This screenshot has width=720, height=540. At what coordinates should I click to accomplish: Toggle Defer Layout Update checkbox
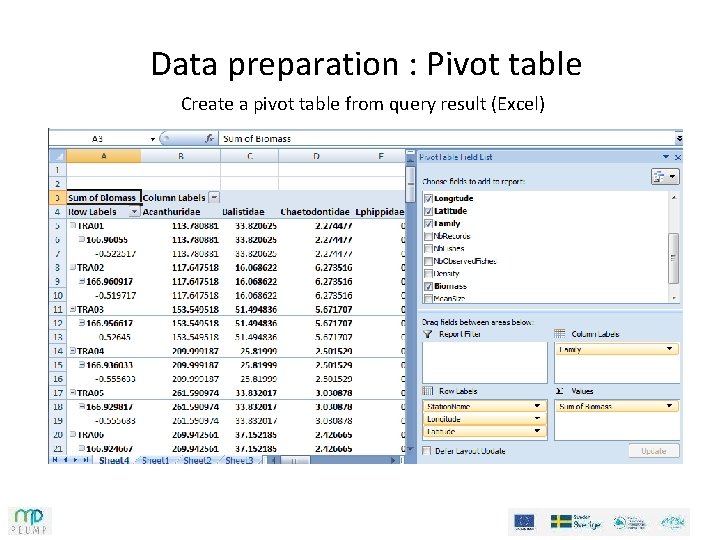coord(427,451)
